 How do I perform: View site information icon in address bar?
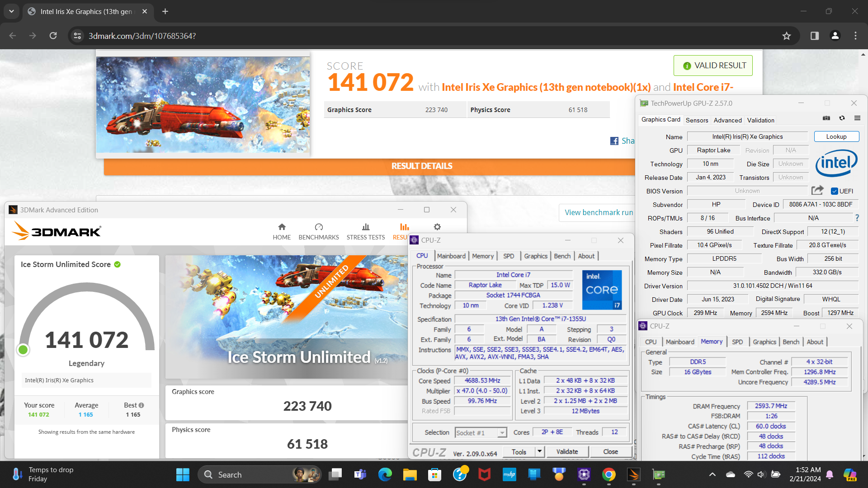pyautogui.click(x=77, y=36)
